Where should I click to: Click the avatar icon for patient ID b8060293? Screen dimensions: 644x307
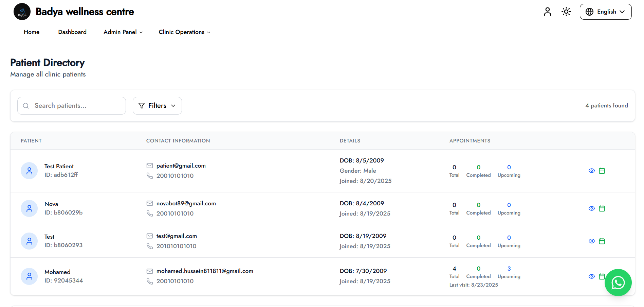click(x=29, y=241)
